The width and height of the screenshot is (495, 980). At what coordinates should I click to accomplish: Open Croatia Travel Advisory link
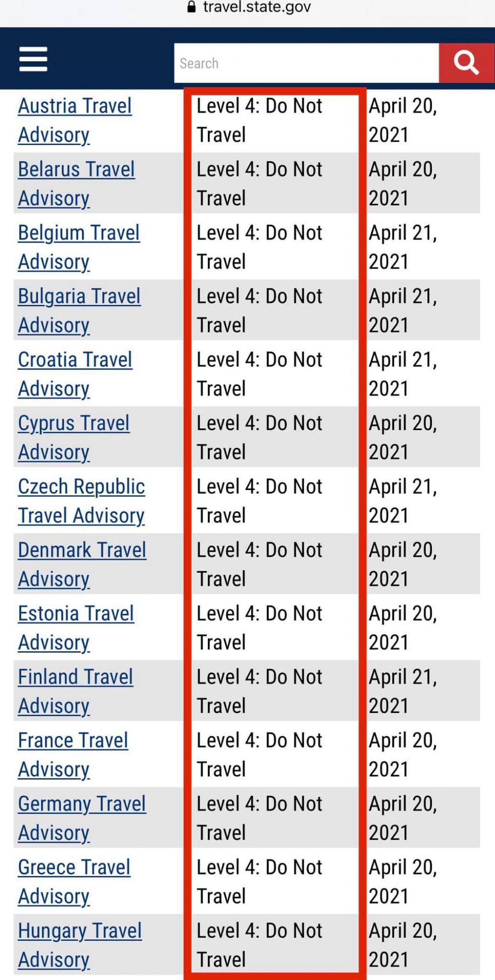(x=75, y=360)
